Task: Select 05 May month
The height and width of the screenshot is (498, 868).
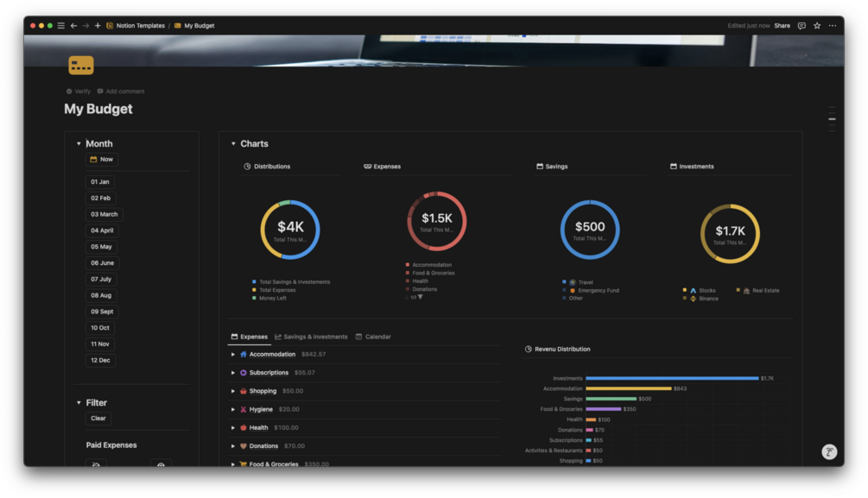Action: (x=101, y=247)
